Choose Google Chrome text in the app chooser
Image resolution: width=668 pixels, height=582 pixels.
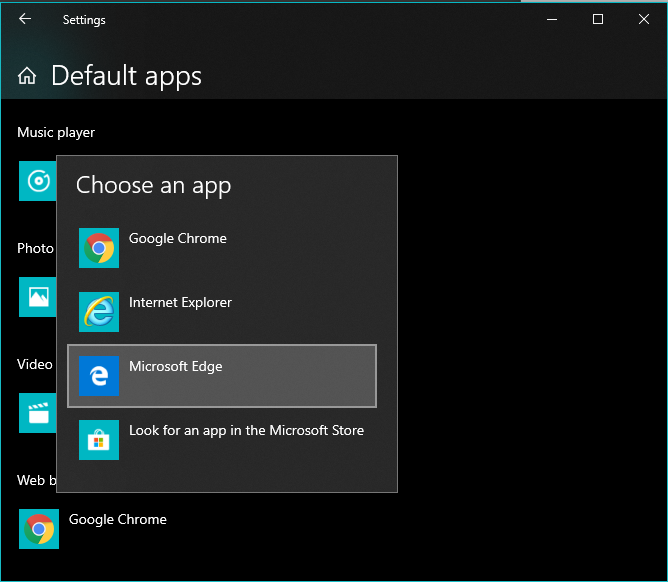coord(178,239)
